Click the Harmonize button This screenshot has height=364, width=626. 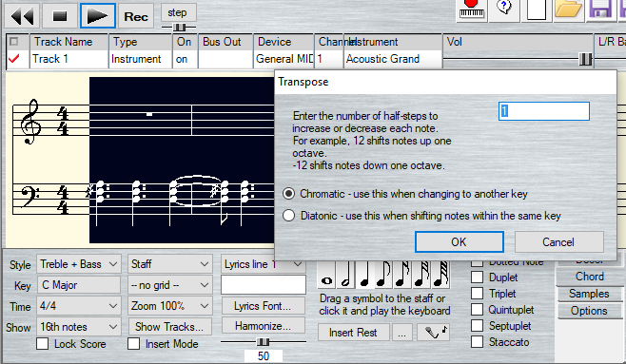[x=264, y=326]
